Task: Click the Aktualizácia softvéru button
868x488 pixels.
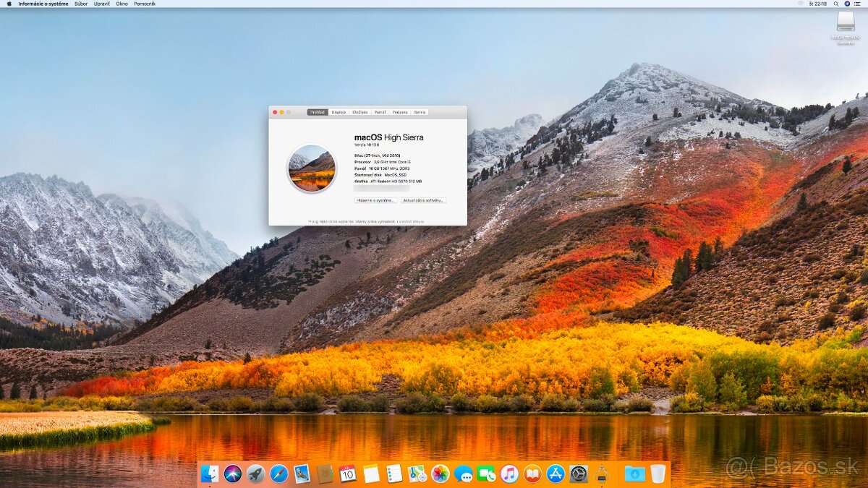Action: pos(423,200)
